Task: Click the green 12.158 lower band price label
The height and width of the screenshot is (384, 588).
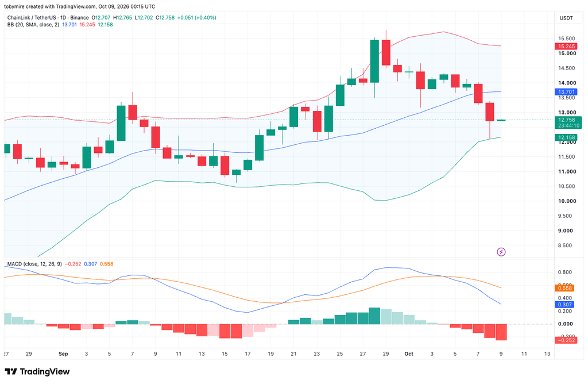Action: [x=566, y=138]
